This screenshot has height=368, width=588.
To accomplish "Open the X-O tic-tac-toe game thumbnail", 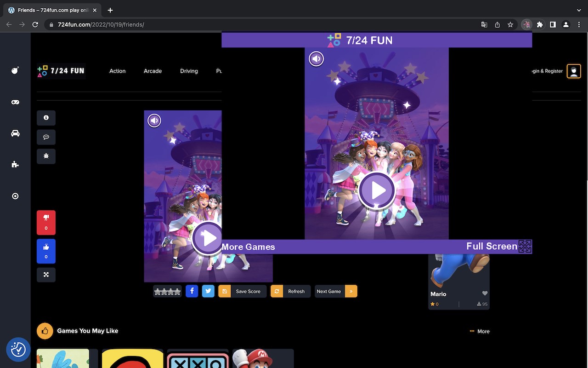I will 198,358.
